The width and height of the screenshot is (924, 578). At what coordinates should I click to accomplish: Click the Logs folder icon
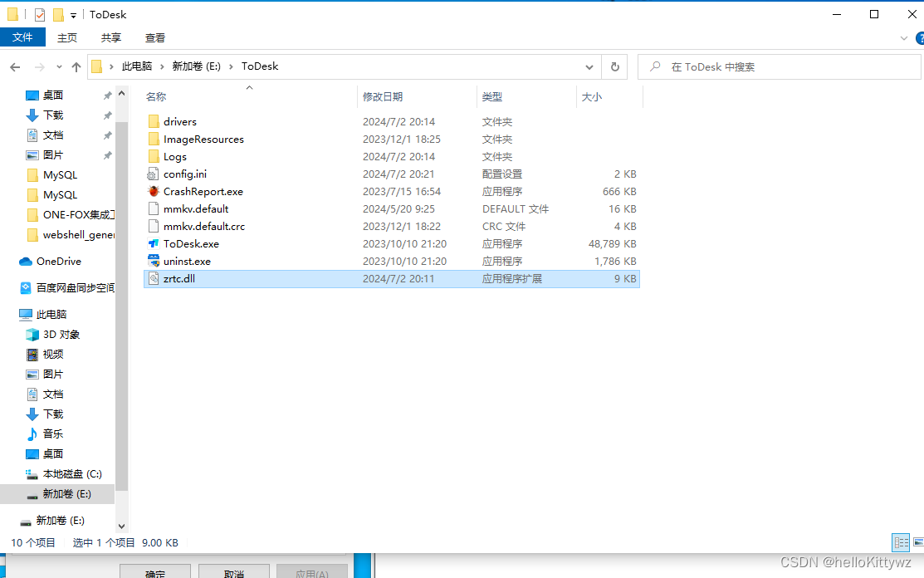(154, 156)
